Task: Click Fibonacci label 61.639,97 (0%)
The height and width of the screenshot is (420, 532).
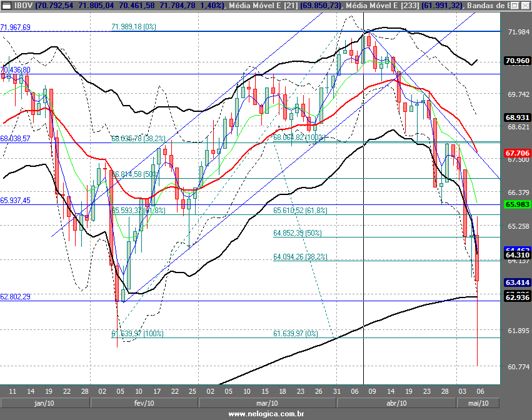Action: coord(296,334)
